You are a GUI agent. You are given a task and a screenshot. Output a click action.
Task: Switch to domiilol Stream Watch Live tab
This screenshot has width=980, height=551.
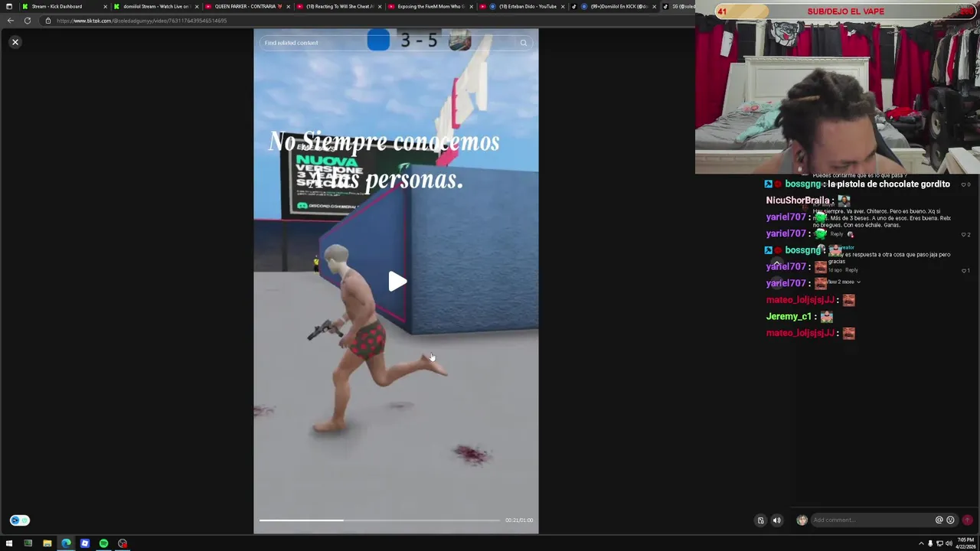point(155,6)
